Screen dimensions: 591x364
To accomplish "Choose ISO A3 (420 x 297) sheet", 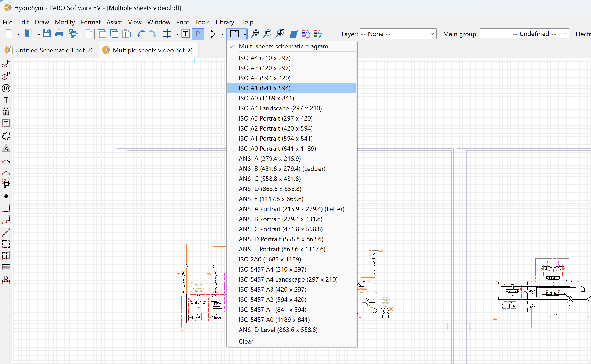I will click(x=264, y=68).
